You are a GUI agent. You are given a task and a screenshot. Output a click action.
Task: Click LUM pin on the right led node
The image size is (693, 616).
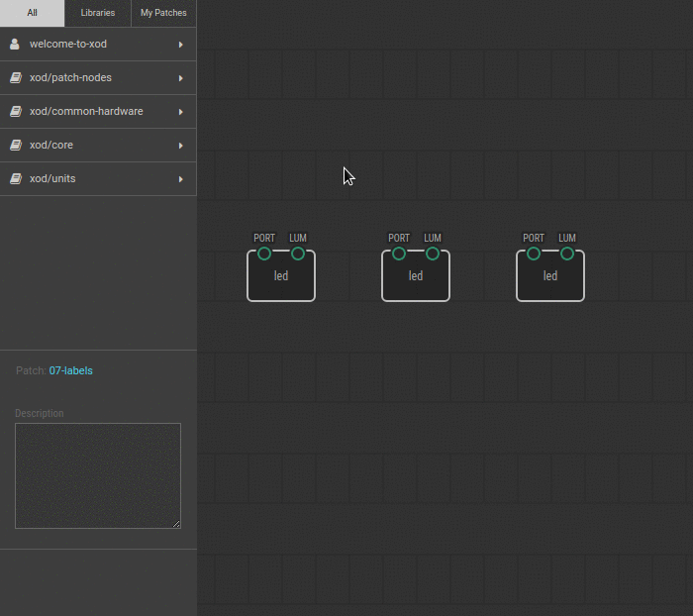click(x=567, y=254)
